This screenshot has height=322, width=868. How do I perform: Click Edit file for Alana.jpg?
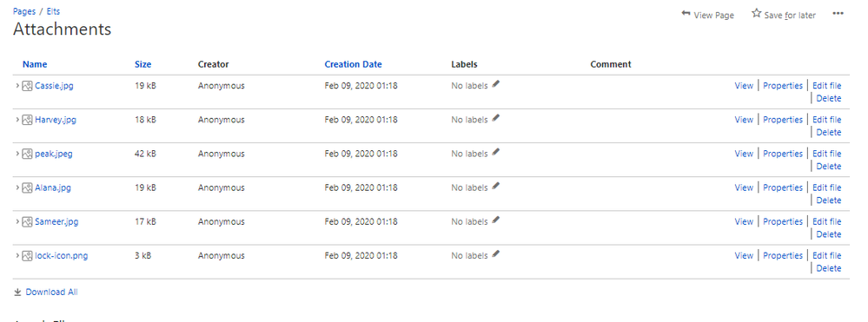tap(827, 187)
